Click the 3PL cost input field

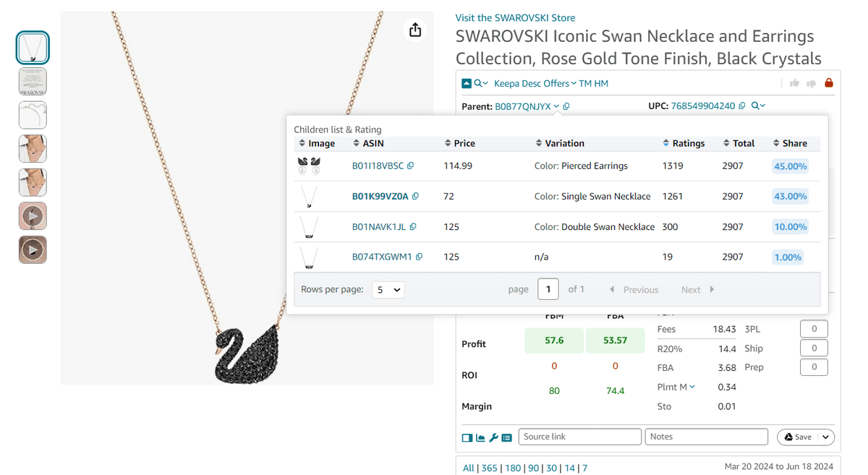tap(814, 329)
